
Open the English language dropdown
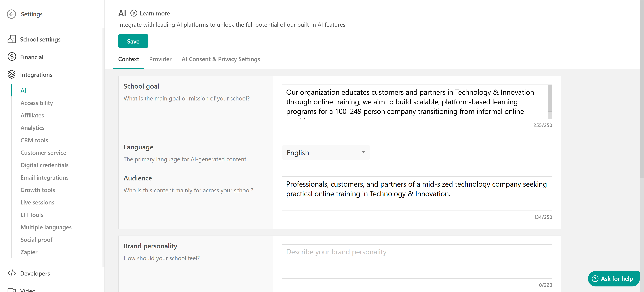coord(326,153)
